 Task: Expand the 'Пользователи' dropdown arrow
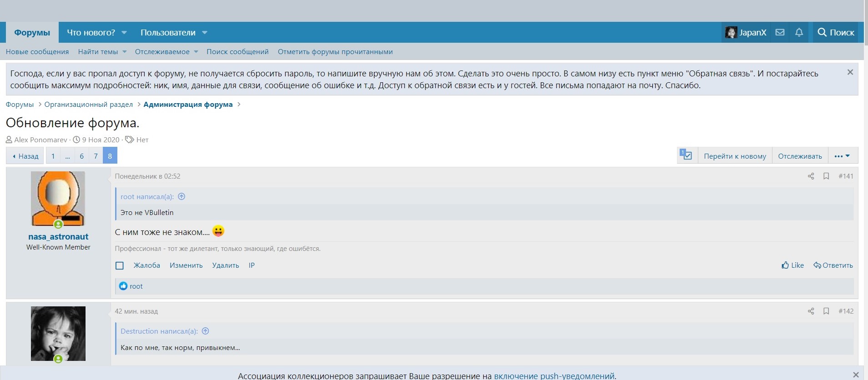click(x=205, y=33)
